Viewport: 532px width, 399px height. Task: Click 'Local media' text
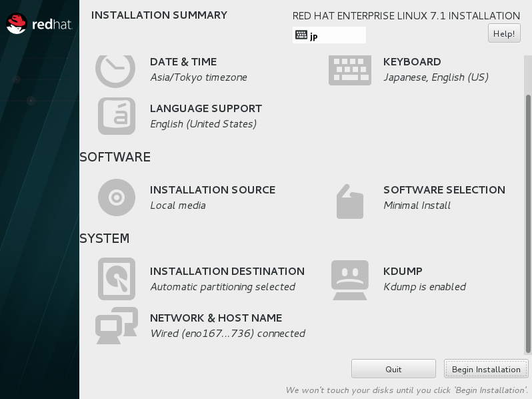pos(178,206)
